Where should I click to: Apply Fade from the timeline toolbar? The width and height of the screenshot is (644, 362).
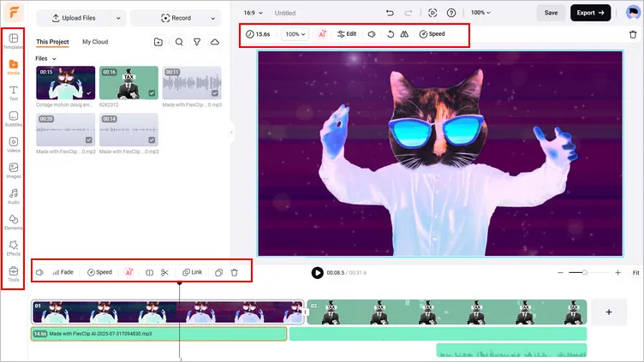[x=63, y=272]
